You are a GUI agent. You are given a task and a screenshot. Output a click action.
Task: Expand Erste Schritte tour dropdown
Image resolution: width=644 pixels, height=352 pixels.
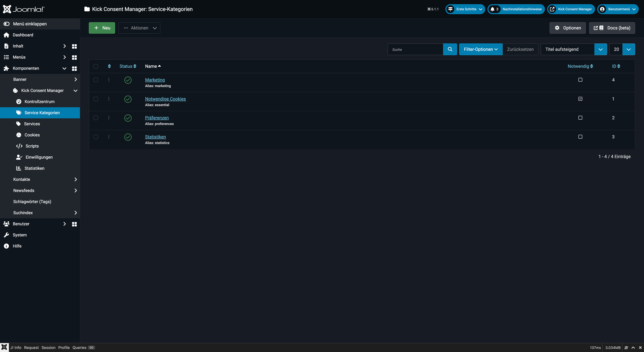465,9
